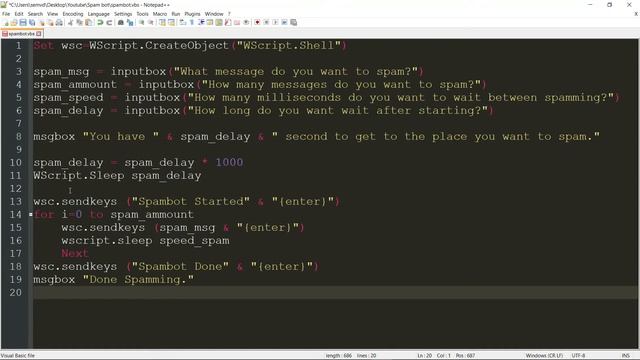Toggle synchronized horizontal scrolling
This screenshot has height=360, width=640.
pos(171,22)
